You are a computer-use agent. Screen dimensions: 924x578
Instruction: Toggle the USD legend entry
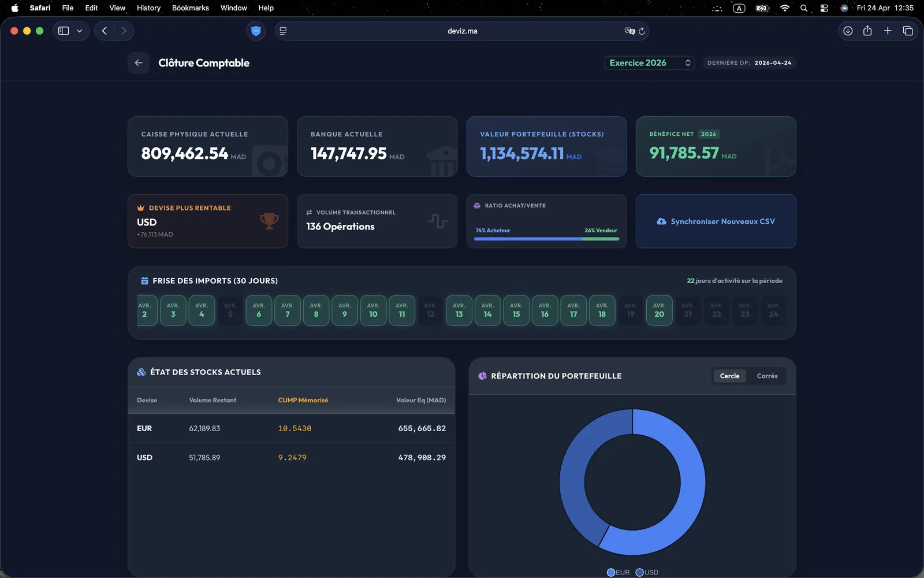coord(647,572)
